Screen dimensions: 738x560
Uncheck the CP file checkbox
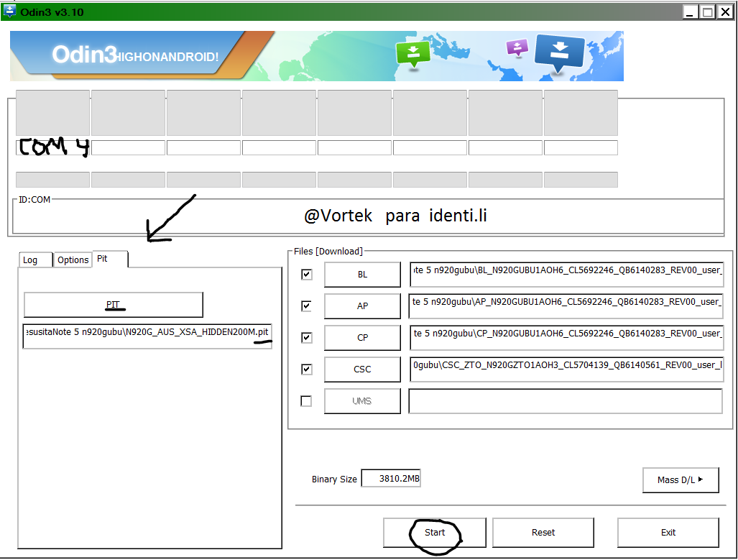306,338
